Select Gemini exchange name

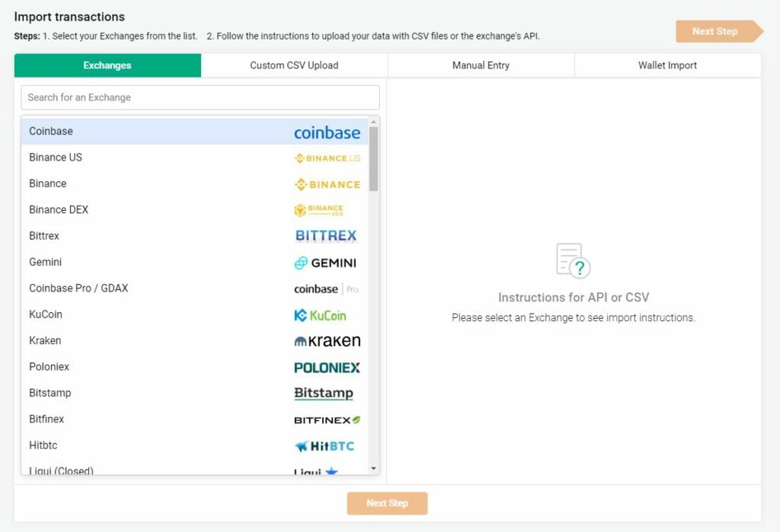tap(45, 262)
